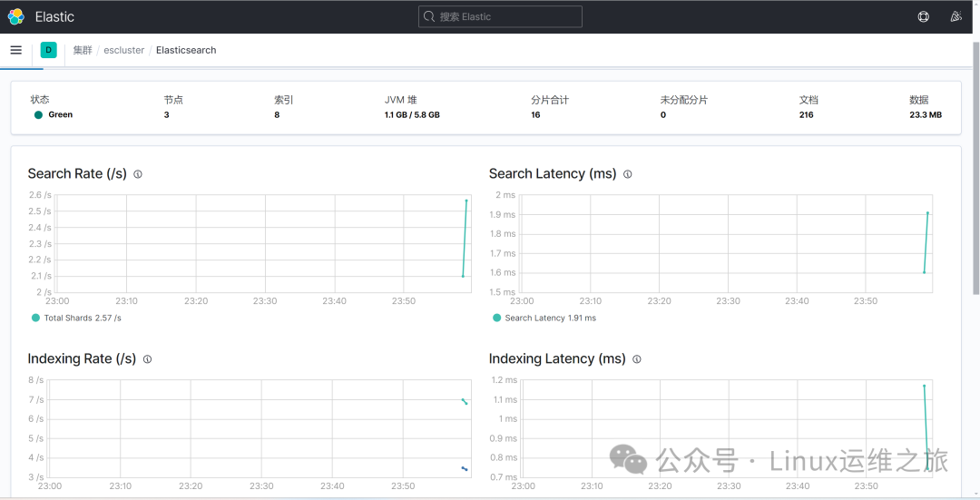The width and height of the screenshot is (980, 500).
Task: Click the Green status indicator
Action: 54,115
